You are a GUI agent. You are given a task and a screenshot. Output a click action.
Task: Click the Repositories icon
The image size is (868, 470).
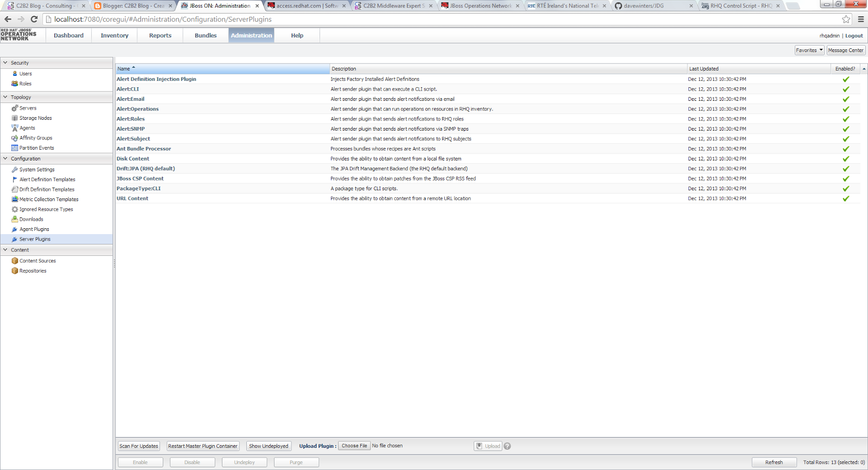click(x=15, y=271)
